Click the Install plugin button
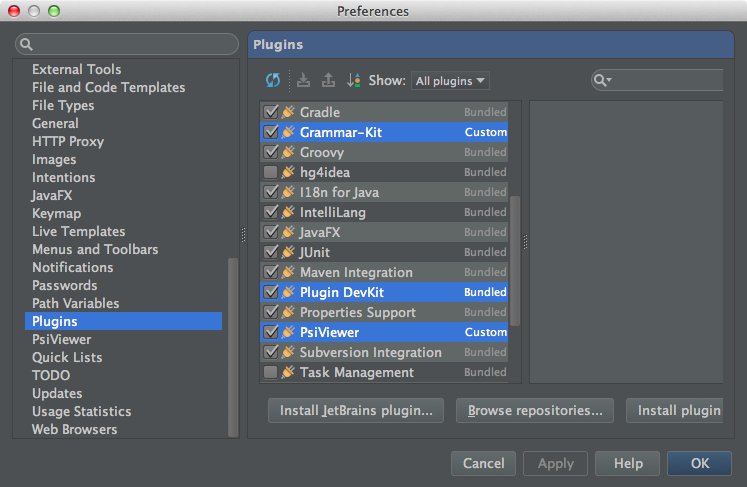The image size is (747, 487). [x=675, y=411]
